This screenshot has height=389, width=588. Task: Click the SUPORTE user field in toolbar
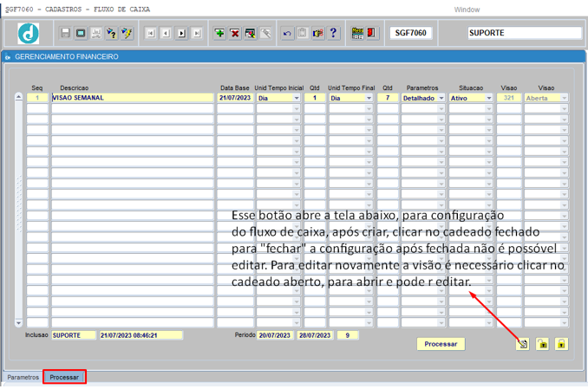click(524, 33)
